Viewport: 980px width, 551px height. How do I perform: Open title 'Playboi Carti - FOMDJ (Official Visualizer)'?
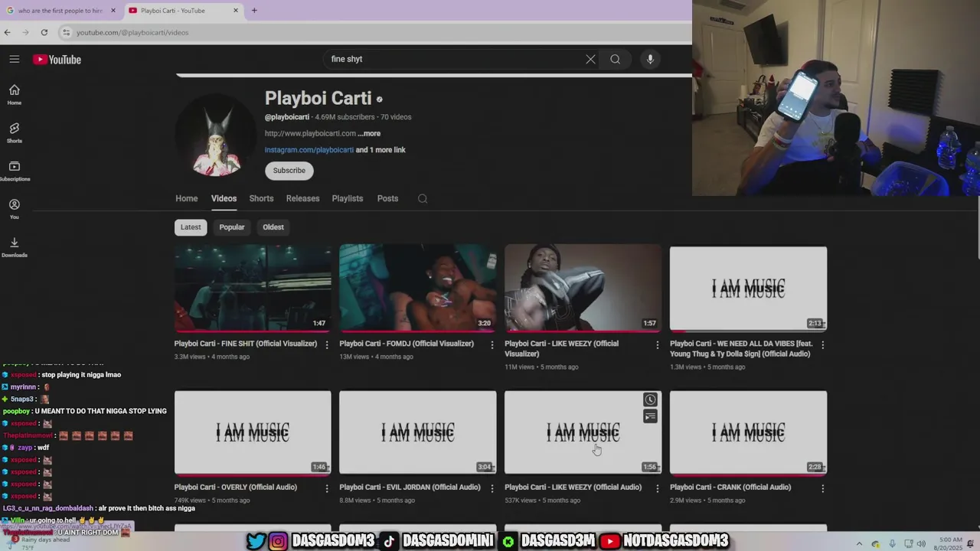[x=407, y=344]
